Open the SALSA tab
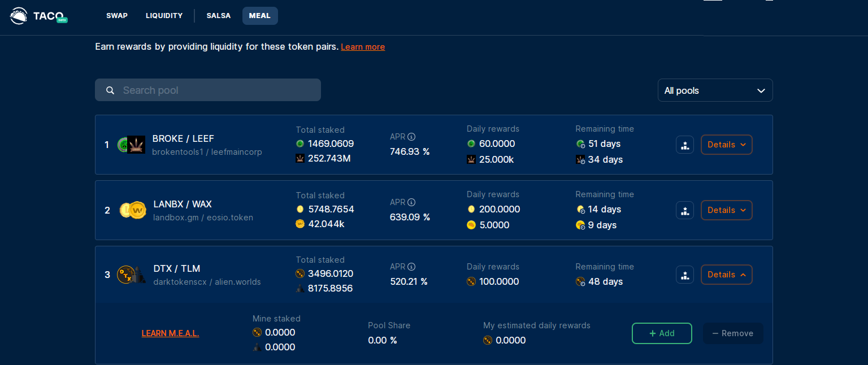868x365 pixels. click(x=219, y=16)
